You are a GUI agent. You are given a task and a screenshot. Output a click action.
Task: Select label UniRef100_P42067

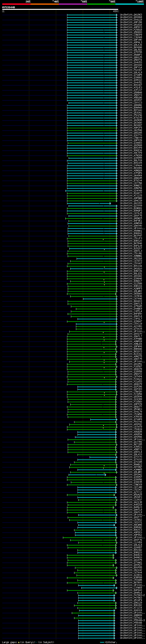(x=131, y=70)
